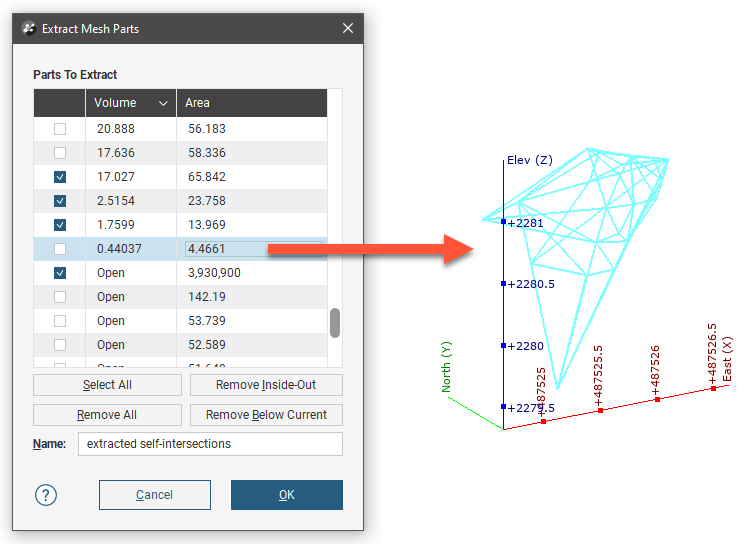Click Remove Below Current button
The width and height of the screenshot is (746, 544).
(266, 415)
